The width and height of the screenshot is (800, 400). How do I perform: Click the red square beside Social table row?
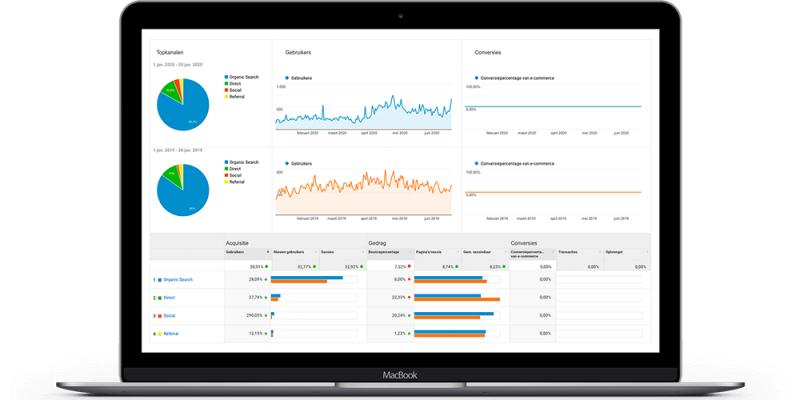[160, 316]
